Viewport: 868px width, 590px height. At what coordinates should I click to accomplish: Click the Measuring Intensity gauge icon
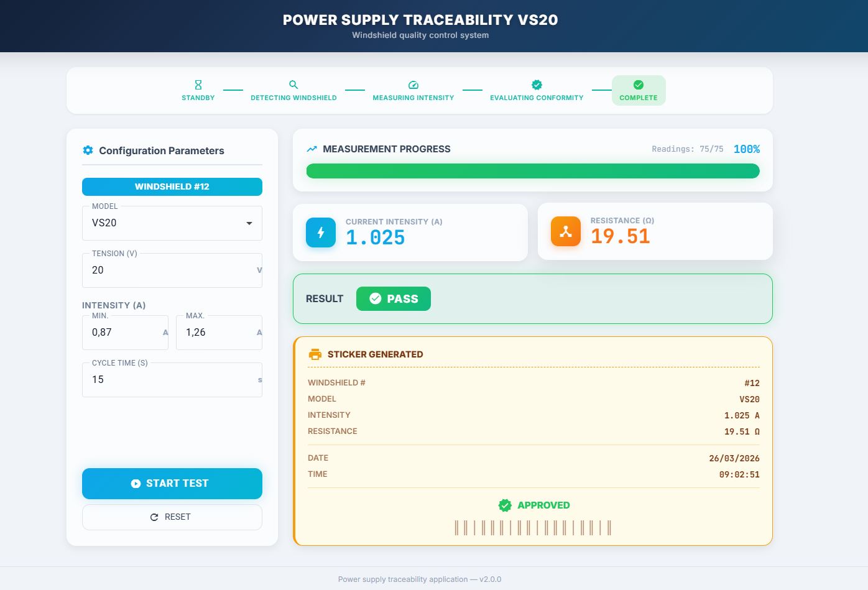[x=413, y=85]
